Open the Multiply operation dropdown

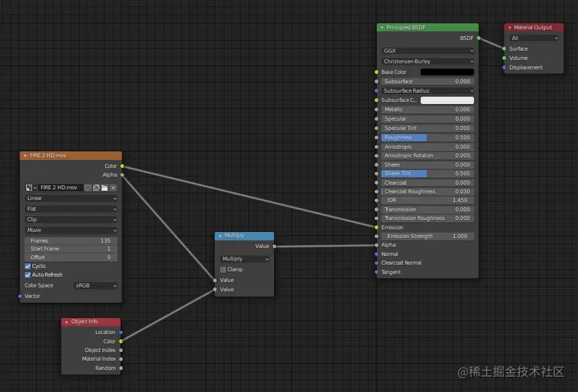(245, 259)
